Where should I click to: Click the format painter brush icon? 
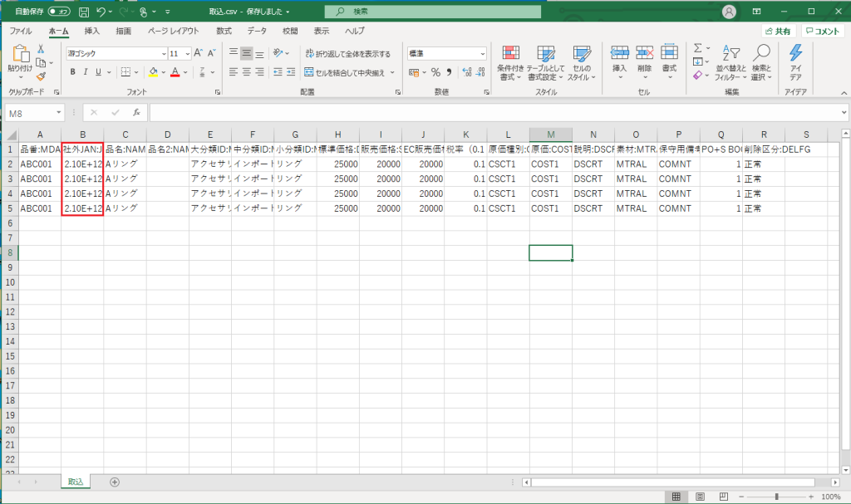[x=41, y=76]
